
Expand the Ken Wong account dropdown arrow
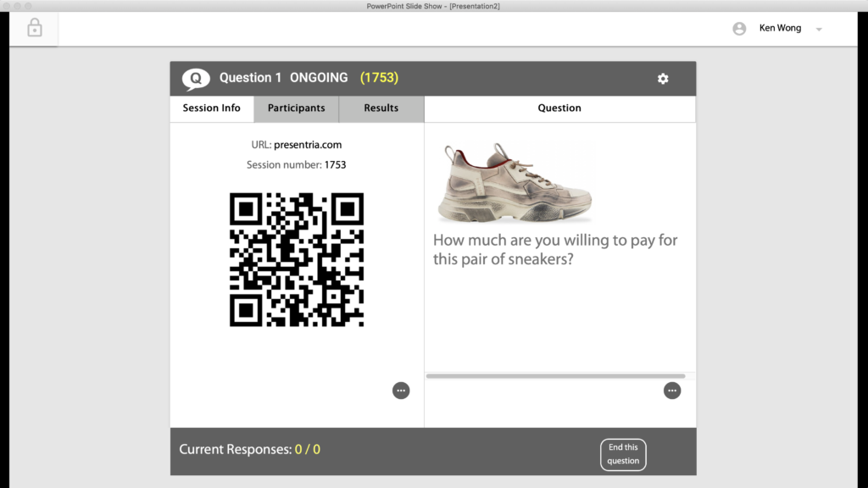(x=819, y=30)
